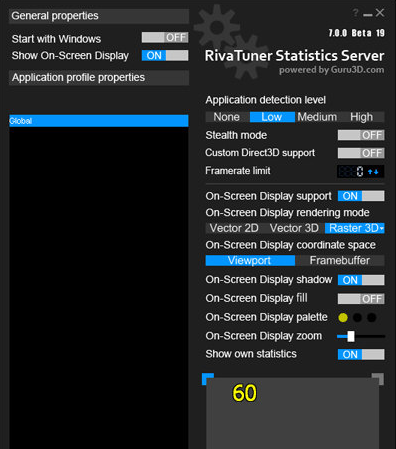Toggle On-Screen Display fill switch
Viewport: 396px width, 449px height.
(x=361, y=299)
